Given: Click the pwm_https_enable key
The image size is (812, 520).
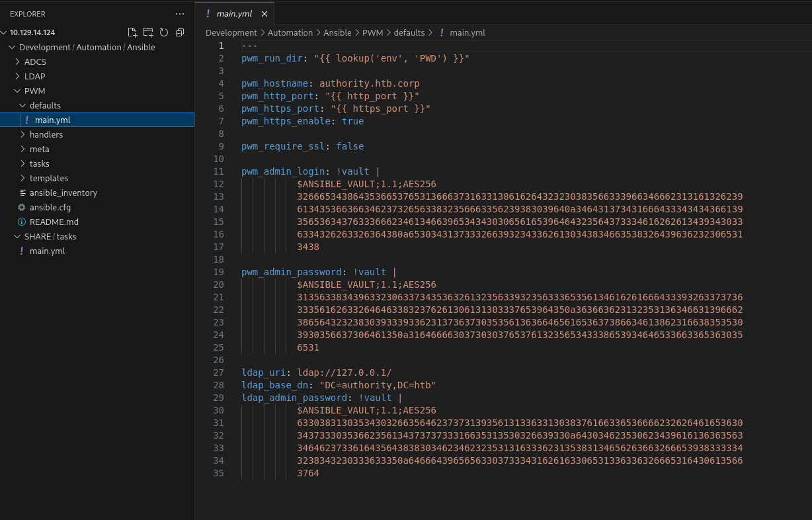Looking at the screenshot, I should [286, 121].
